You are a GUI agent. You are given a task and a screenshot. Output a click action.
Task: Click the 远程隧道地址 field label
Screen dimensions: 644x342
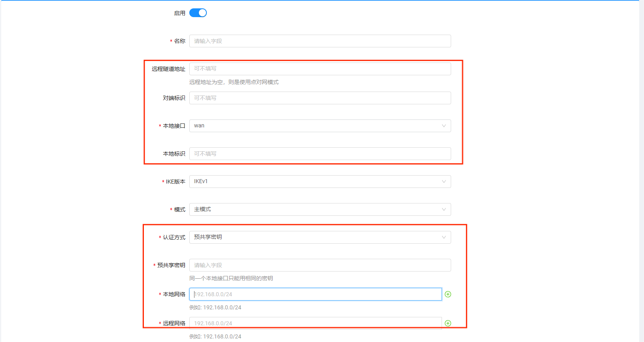coord(168,69)
